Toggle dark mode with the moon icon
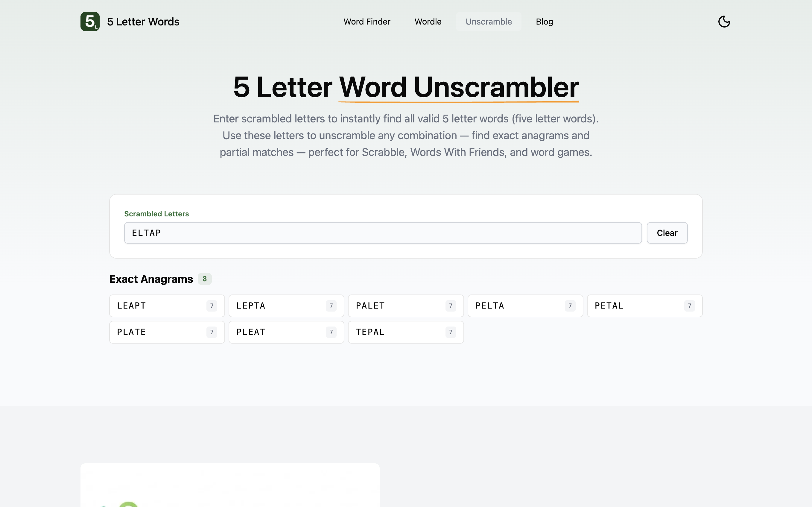The image size is (812, 507). pos(724,22)
